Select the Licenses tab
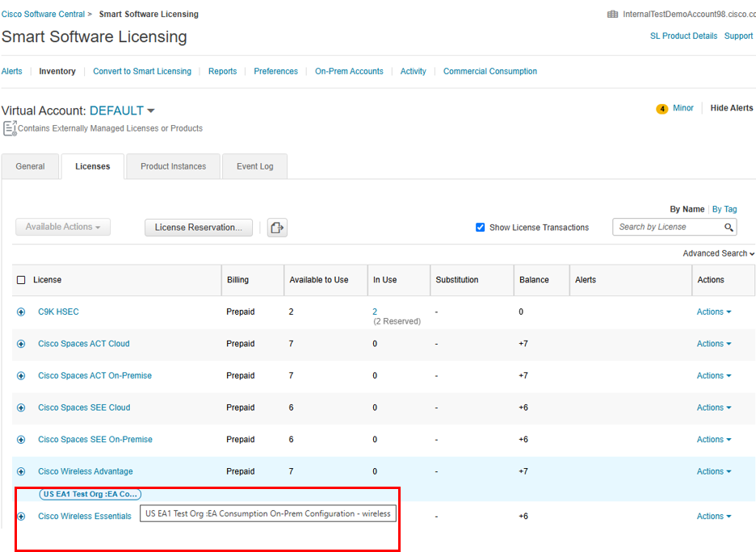This screenshot has width=756, height=552. click(93, 166)
